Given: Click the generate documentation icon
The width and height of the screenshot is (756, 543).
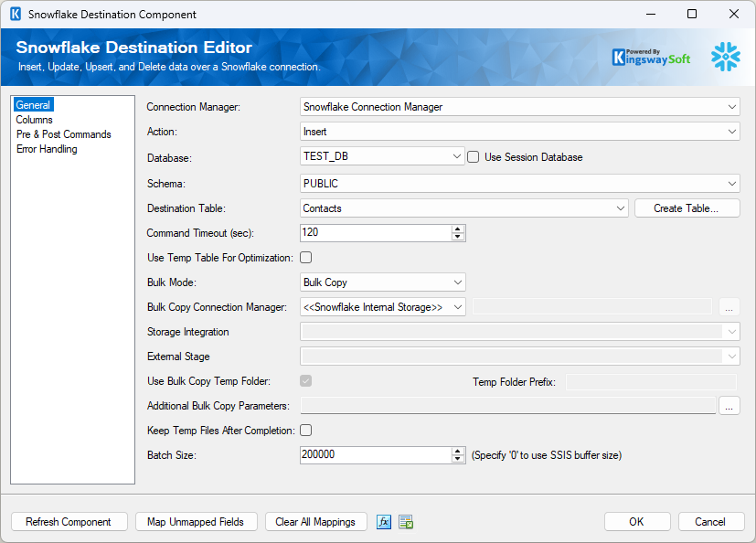Looking at the screenshot, I should click(405, 521).
